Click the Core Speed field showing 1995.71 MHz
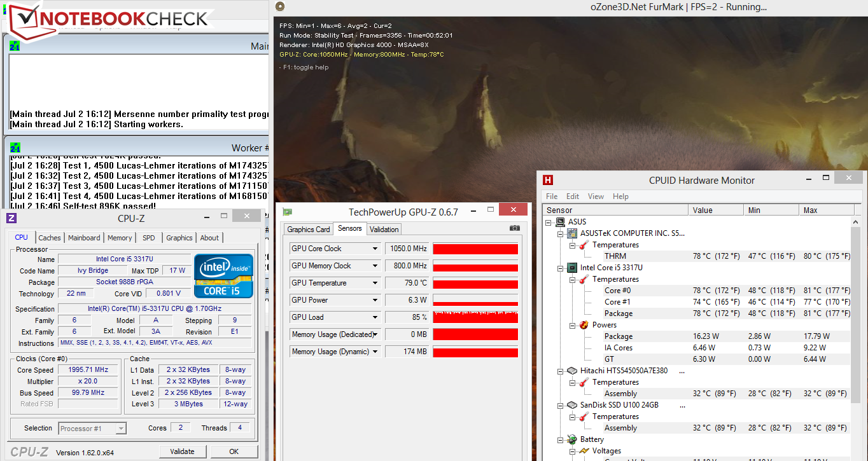Screen dimensions: 868x461 tap(88, 369)
